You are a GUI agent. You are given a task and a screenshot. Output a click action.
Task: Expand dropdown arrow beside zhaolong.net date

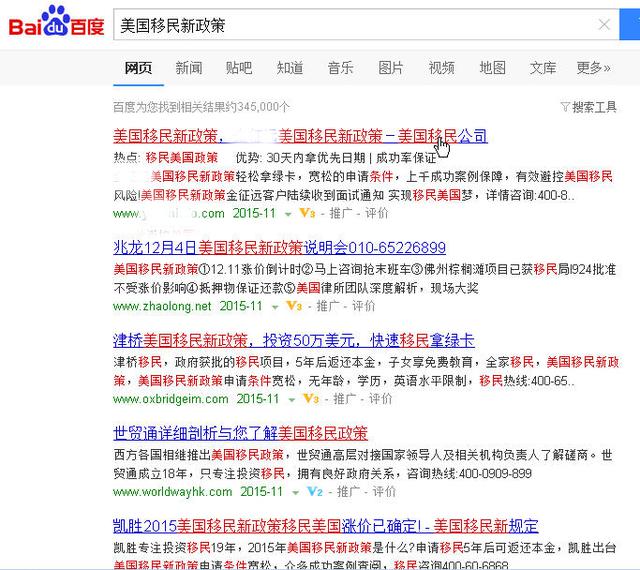pyautogui.click(x=275, y=307)
